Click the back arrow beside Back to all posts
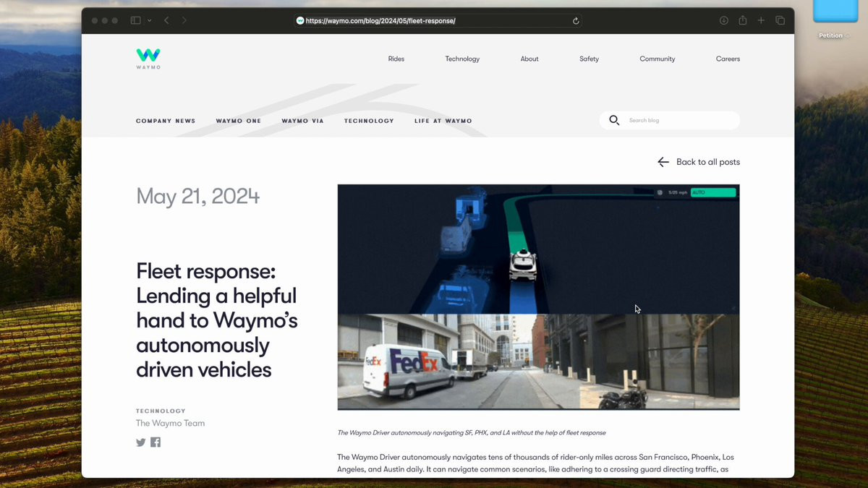The height and width of the screenshot is (488, 868). point(663,162)
